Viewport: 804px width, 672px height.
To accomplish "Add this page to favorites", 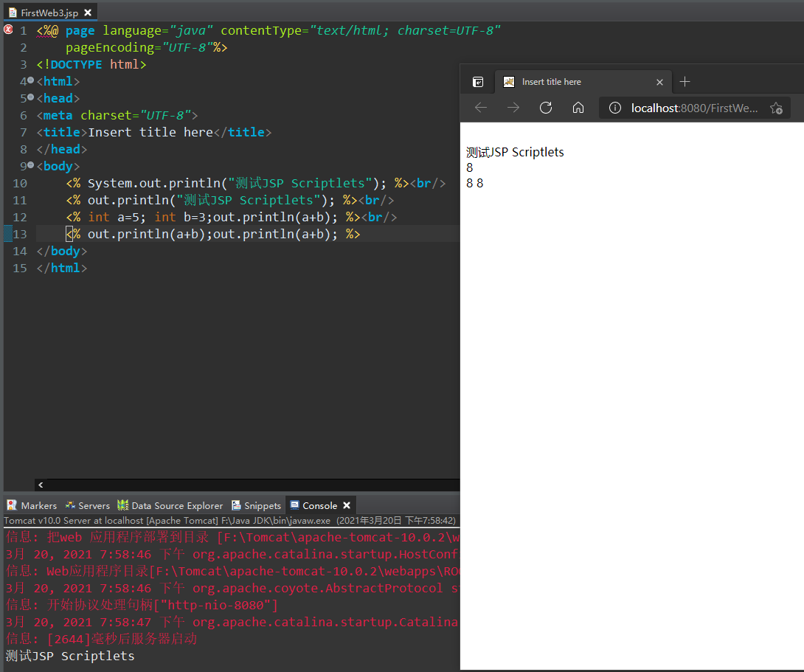I will click(776, 108).
